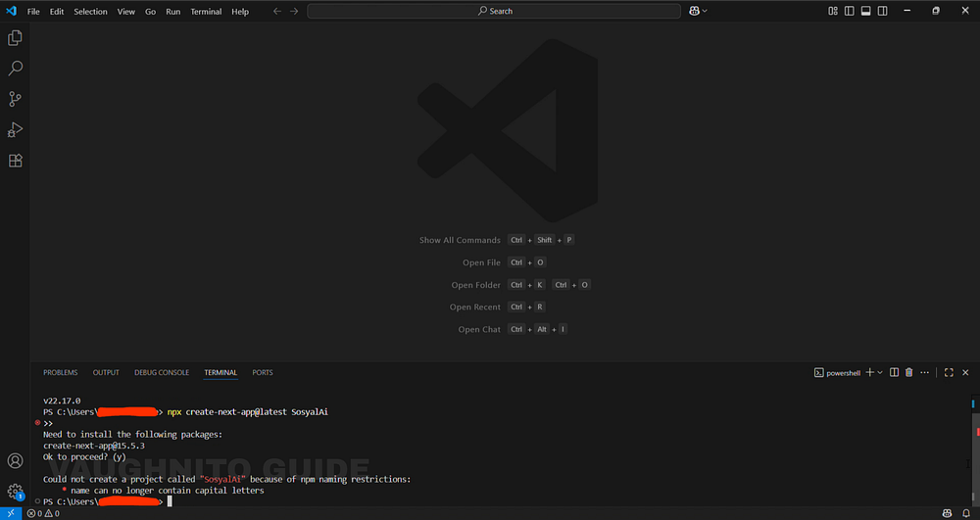Maximize the panel size
The height and width of the screenshot is (520, 980).
949,373
